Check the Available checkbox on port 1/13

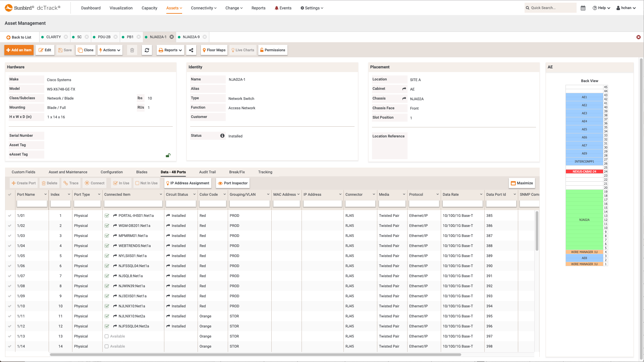(x=107, y=336)
